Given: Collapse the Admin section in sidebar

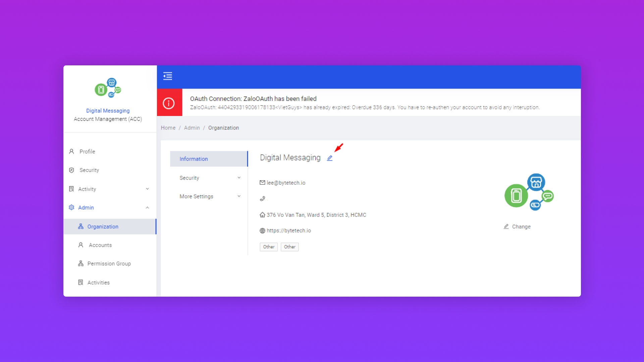Looking at the screenshot, I should (x=147, y=207).
